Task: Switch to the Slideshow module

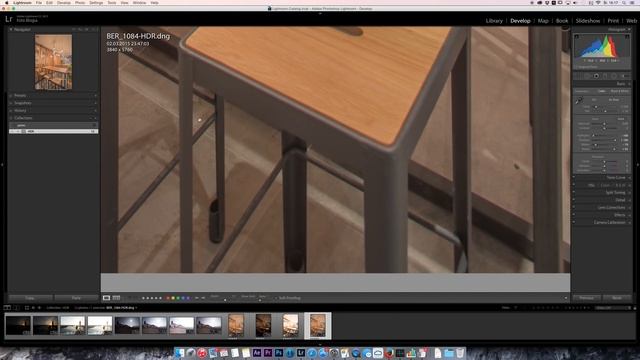Action: coord(588,21)
